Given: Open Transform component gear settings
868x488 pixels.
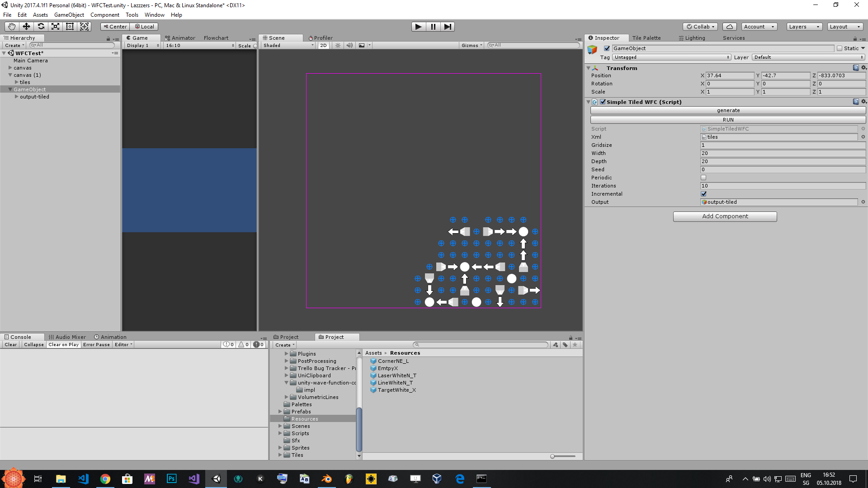Looking at the screenshot, I should (863, 68).
